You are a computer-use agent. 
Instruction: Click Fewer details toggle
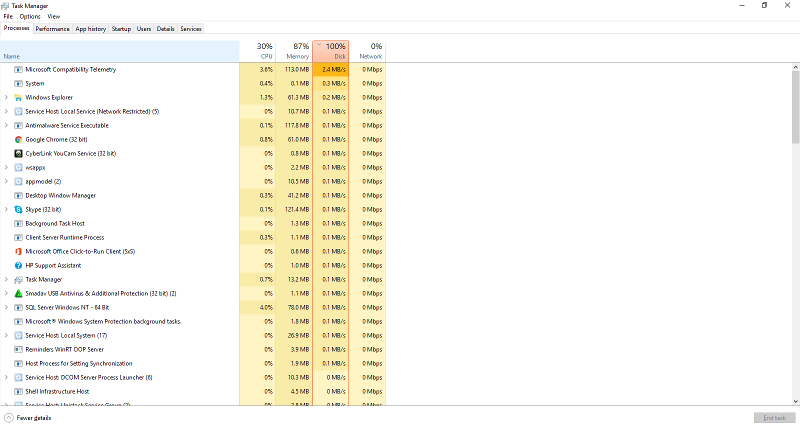coord(28,418)
